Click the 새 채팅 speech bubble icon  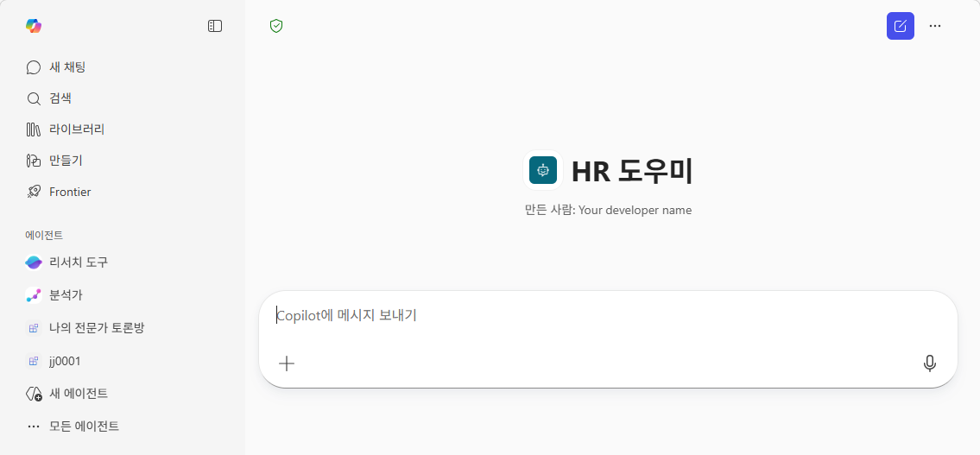34,67
